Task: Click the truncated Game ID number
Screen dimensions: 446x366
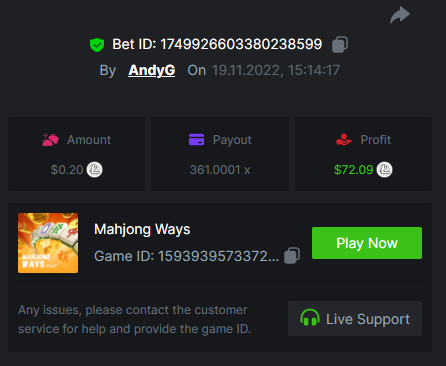Action: 219,256
